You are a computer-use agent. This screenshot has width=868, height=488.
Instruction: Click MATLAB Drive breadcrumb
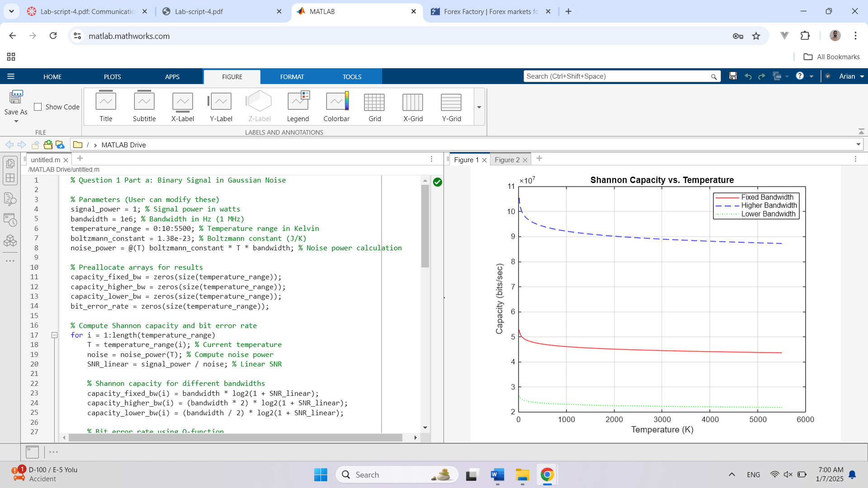pyautogui.click(x=123, y=145)
